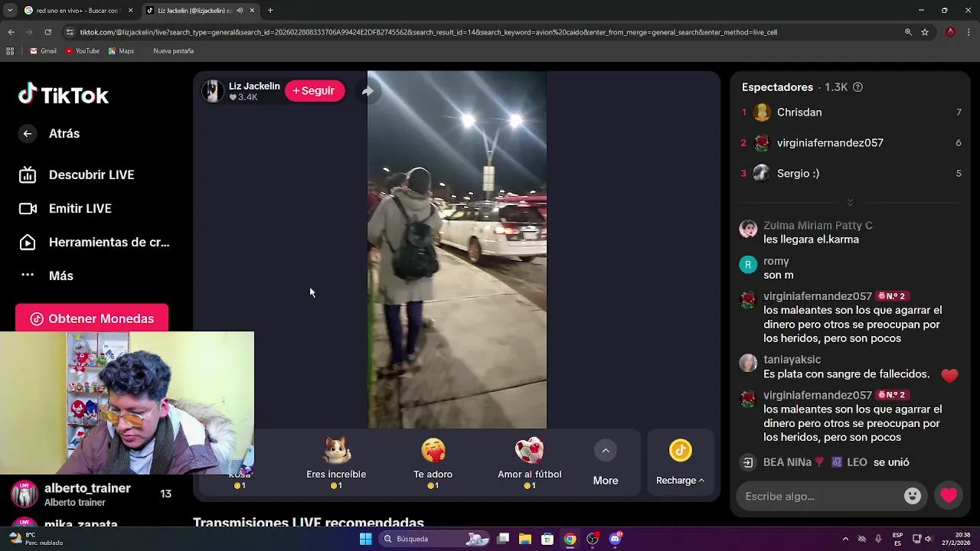Click alberto_trainer's LIVE avatar
Screen dimensions: 980x551
pyautogui.click(x=24, y=494)
